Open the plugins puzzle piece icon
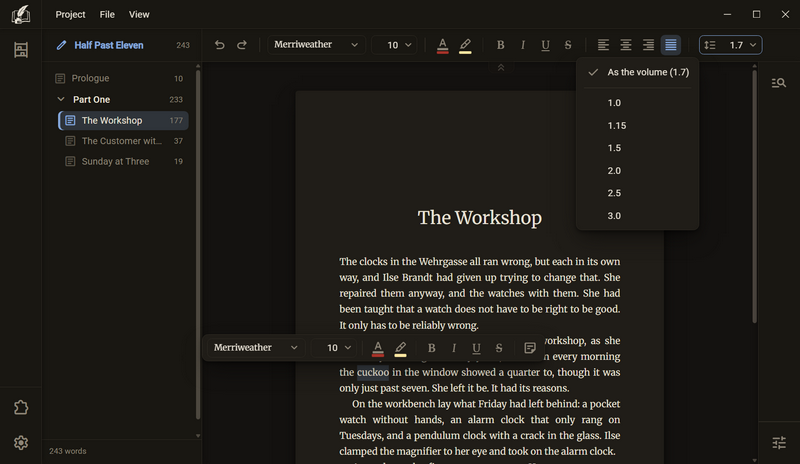 (21, 407)
